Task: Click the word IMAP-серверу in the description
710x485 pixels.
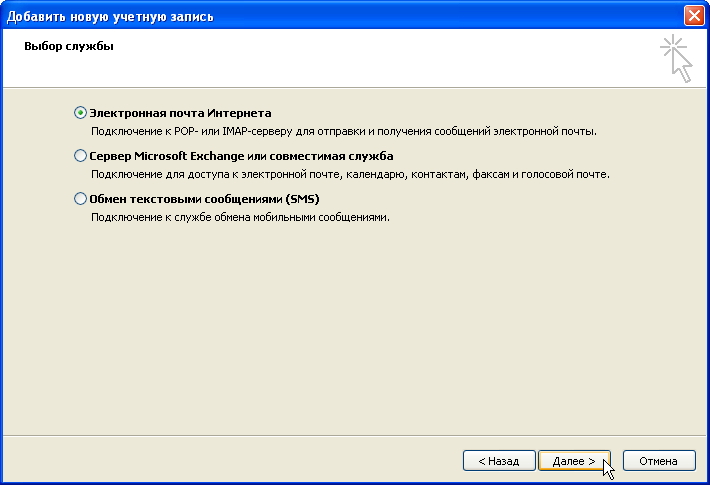Action: tap(257, 131)
